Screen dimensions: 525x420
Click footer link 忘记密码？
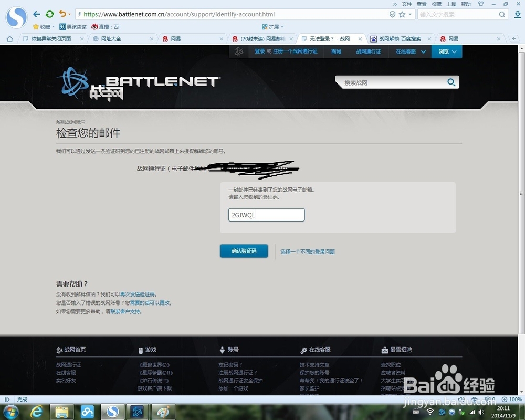[230, 365]
